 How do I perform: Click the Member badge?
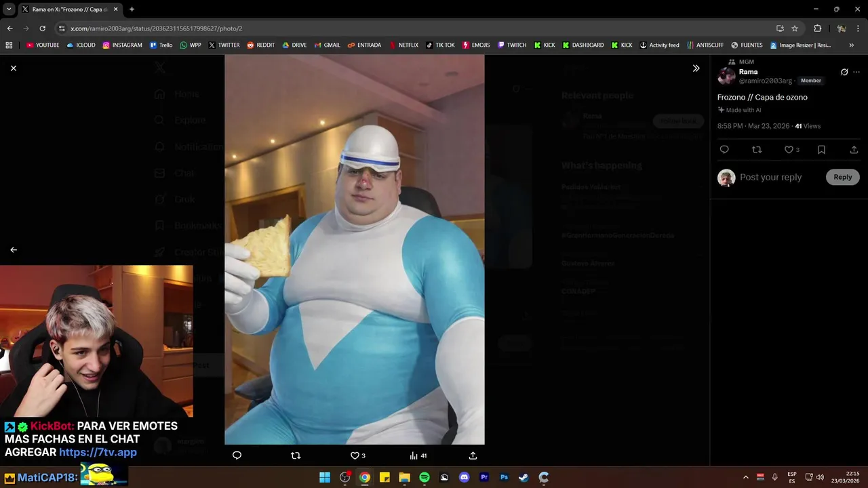(811, 81)
